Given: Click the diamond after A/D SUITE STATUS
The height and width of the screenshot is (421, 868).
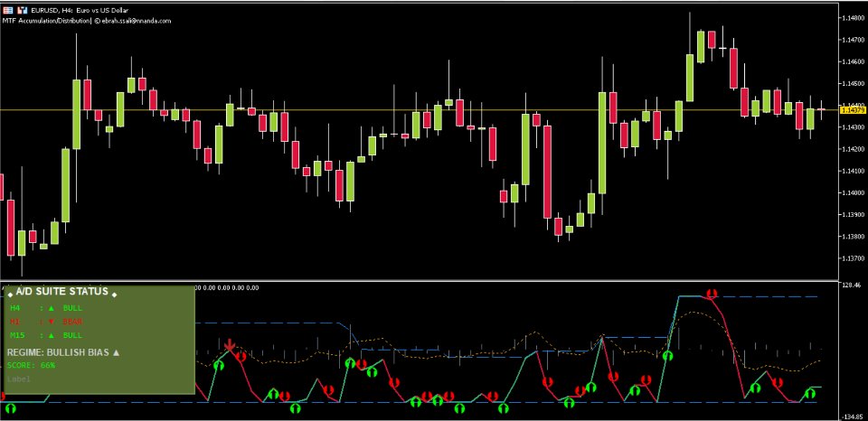Looking at the screenshot, I should pos(114,295).
